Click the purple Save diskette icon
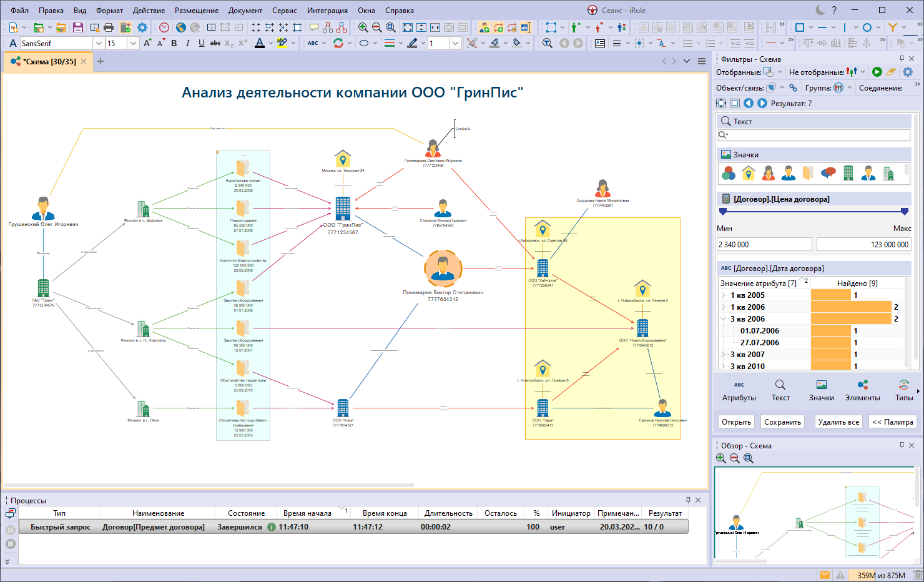 (x=77, y=27)
